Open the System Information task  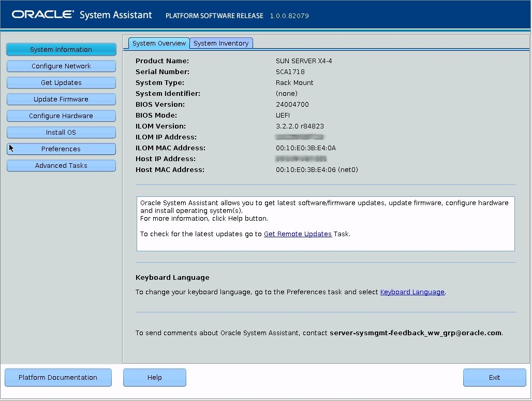point(61,50)
